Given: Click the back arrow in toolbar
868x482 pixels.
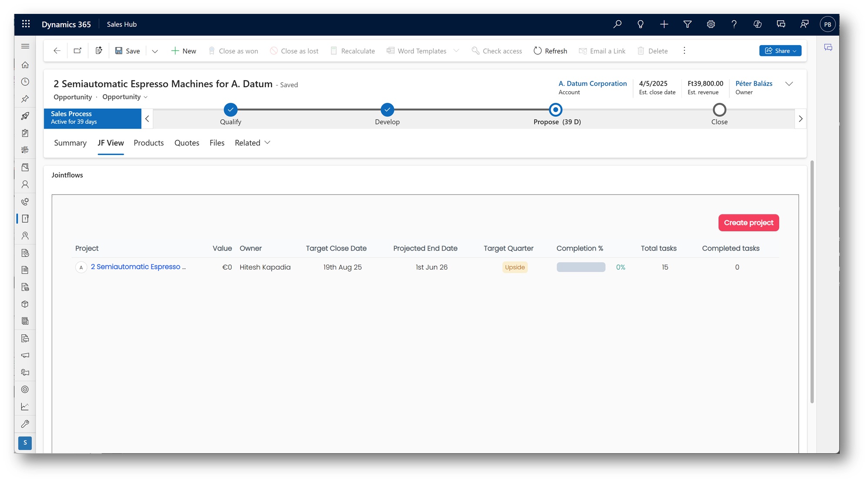Looking at the screenshot, I should 57,51.
